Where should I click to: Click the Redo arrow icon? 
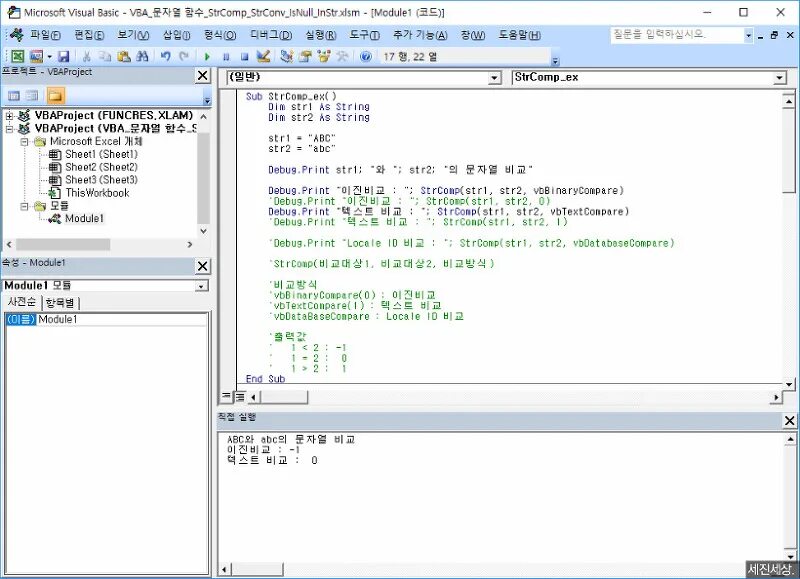coord(184,56)
